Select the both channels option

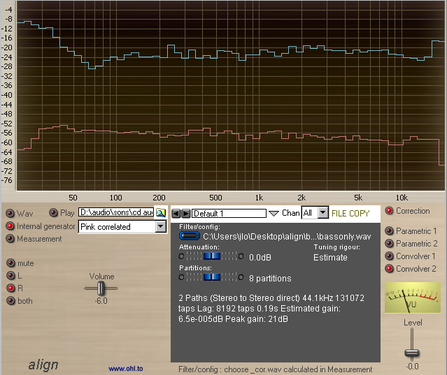(11, 301)
